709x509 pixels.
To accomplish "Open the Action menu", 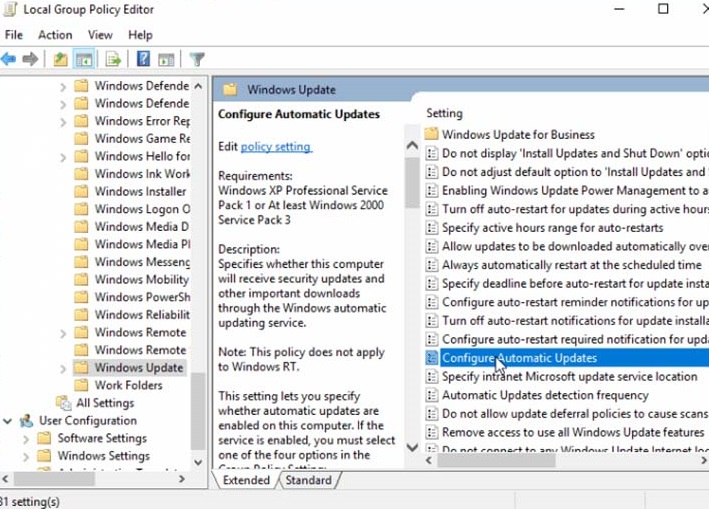I will click(55, 35).
